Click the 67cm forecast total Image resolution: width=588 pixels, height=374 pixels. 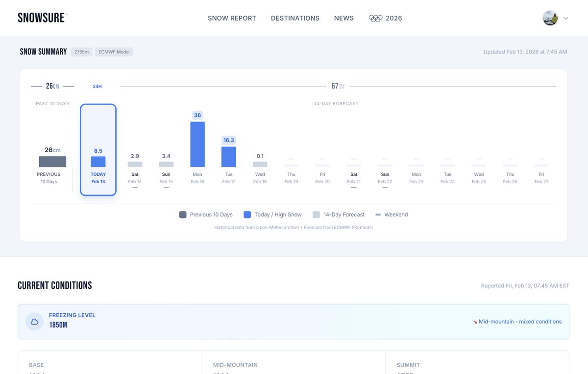(x=338, y=86)
